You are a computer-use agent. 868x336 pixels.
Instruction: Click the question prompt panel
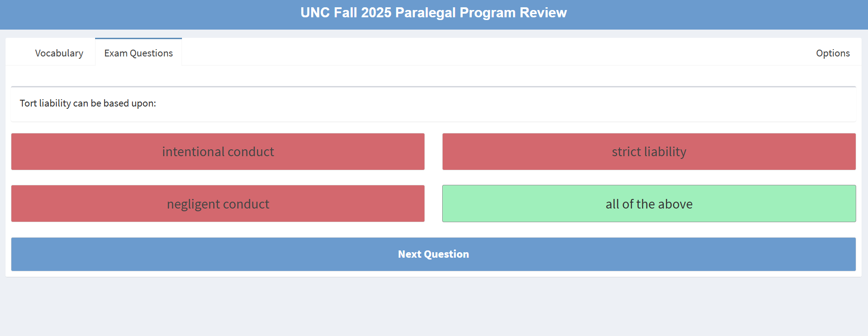coord(433,104)
